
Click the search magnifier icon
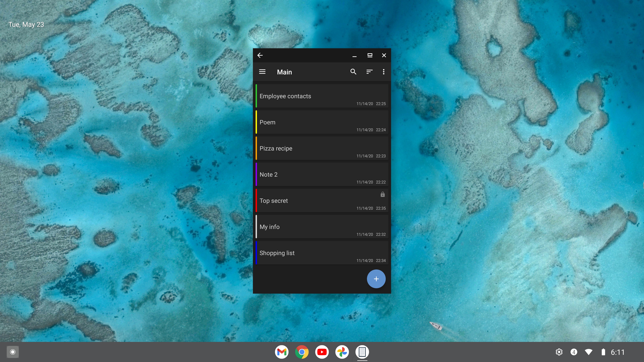tap(353, 72)
